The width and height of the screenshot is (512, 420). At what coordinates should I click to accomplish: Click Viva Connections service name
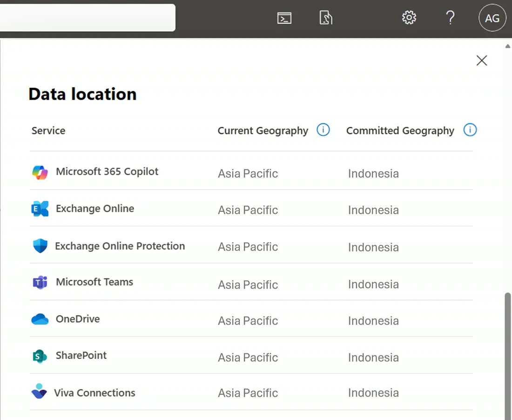coord(94,393)
